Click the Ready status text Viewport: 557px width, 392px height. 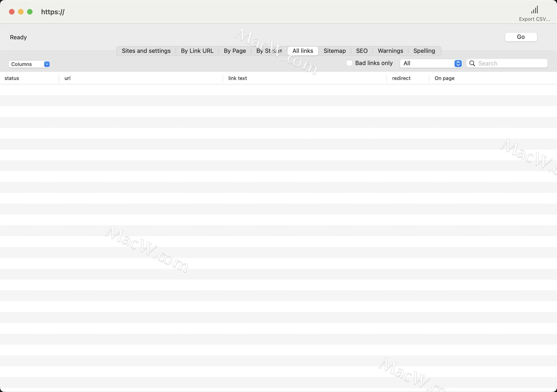pyautogui.click(x=18, y=37)
